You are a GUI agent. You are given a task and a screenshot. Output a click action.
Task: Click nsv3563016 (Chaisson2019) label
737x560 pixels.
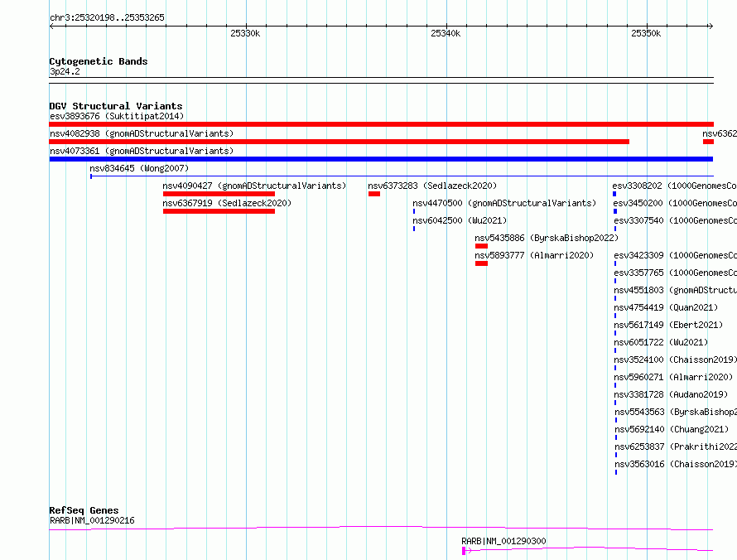tap(676, 464)
